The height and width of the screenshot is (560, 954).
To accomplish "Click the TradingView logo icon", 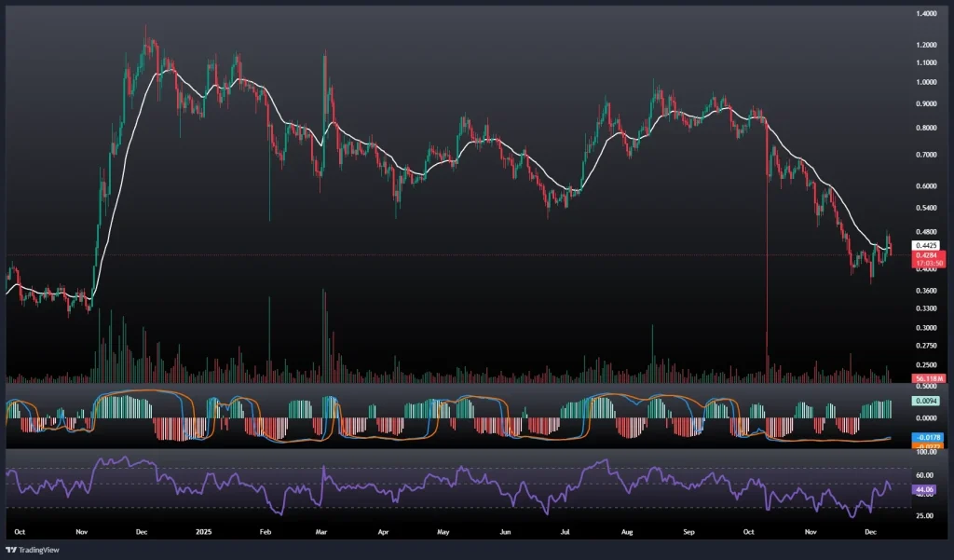I will pos(12,549).
